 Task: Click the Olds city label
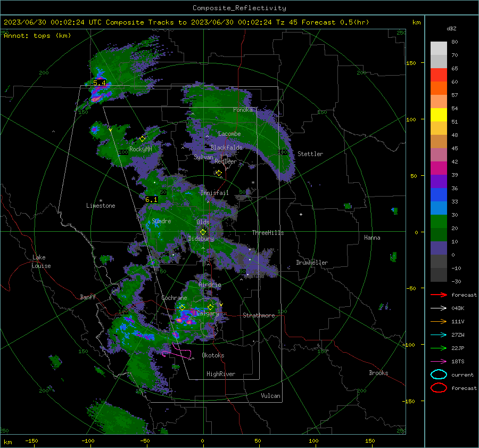click(x=203, y=222)
